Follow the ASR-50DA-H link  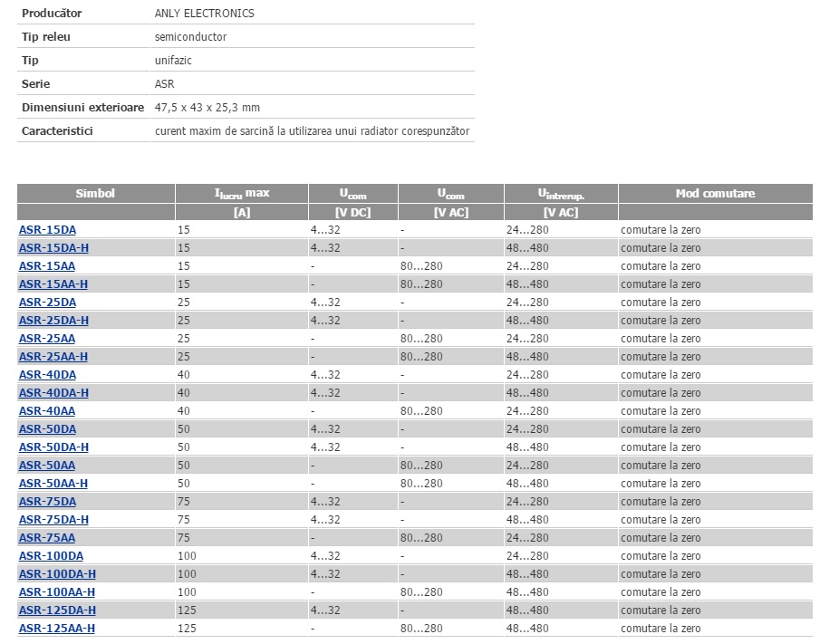(x=53, y=447)
